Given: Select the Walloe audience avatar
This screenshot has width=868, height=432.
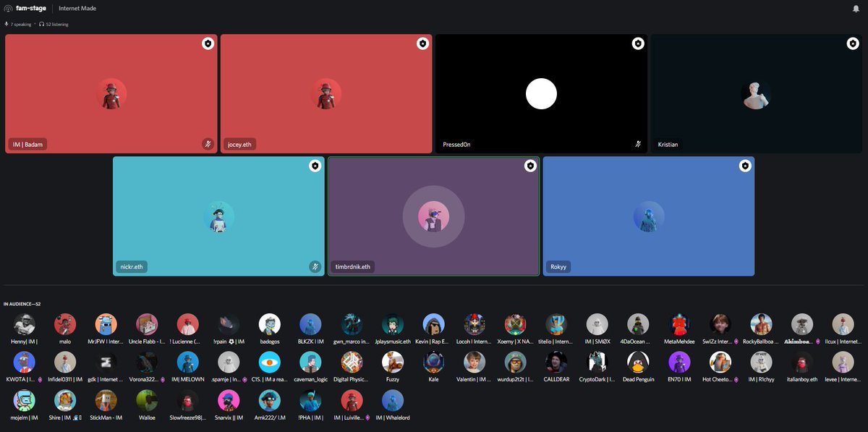Looking at the screenshot, I should (x=147, y=400).
